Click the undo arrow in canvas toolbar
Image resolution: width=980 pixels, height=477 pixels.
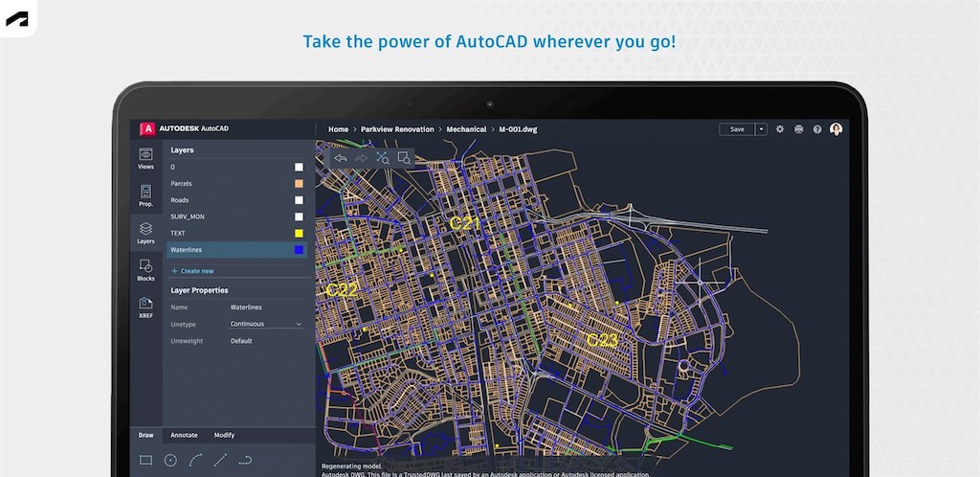(x=340, y=158)
